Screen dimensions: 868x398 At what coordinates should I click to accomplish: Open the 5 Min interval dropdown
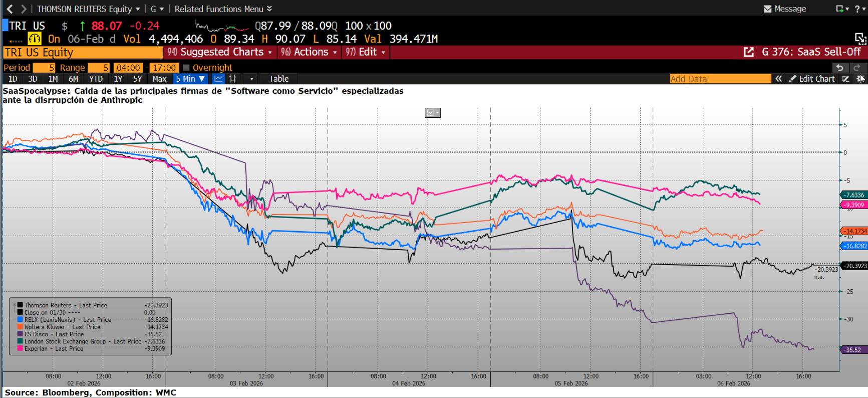pyautogui.click(x=190, y=79)
